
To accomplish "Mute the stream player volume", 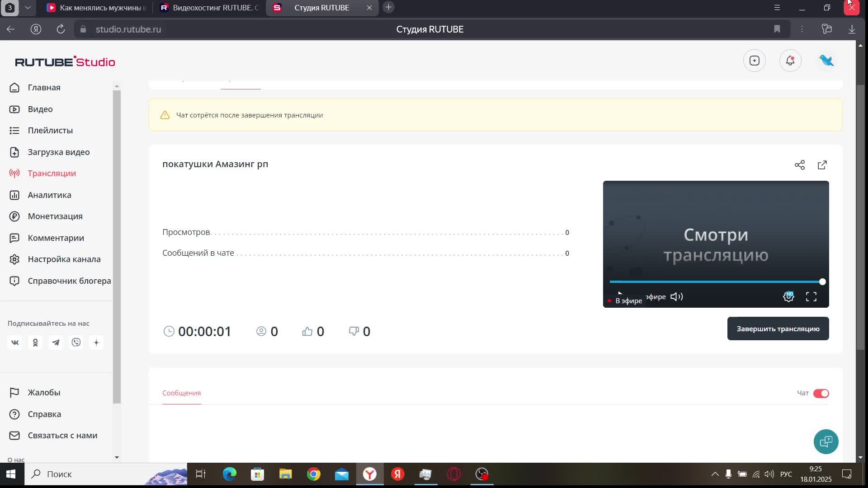I will pyautogui.click(x=676, y=297).
